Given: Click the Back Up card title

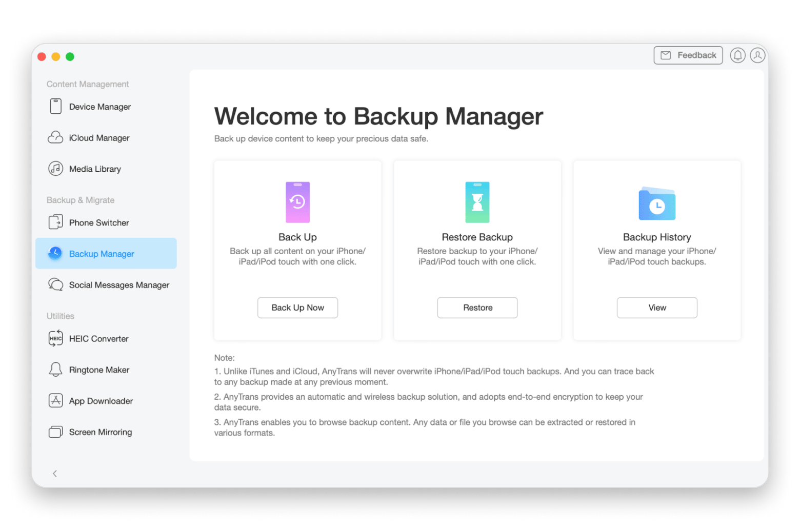Looking at the screenshot, I should coord(297,237).
